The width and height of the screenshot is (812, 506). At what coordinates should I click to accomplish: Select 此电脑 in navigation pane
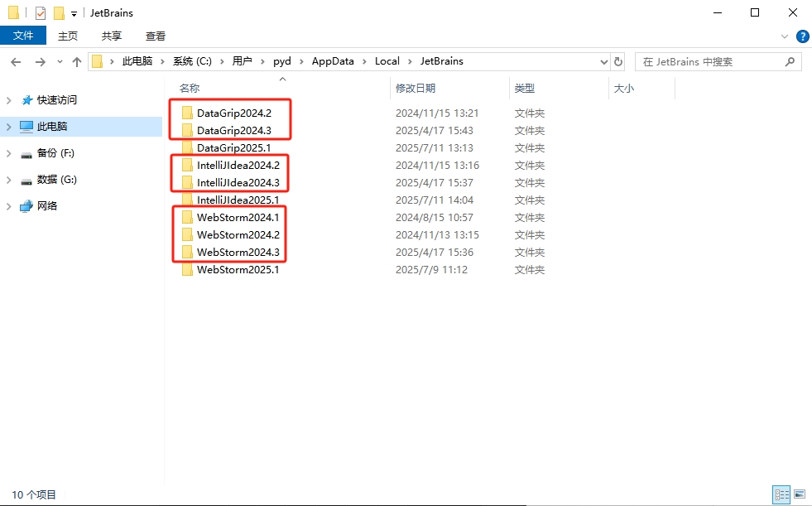coord(52,127)
